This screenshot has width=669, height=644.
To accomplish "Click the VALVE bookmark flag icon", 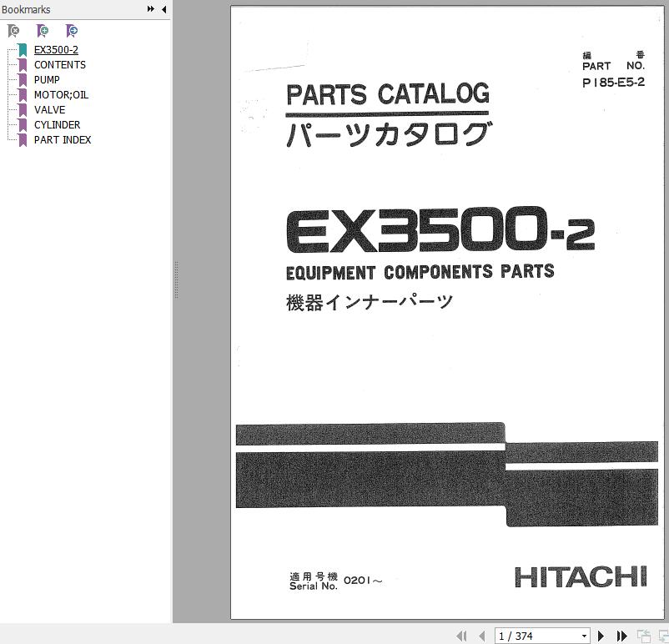I will (x=23, y=109).
